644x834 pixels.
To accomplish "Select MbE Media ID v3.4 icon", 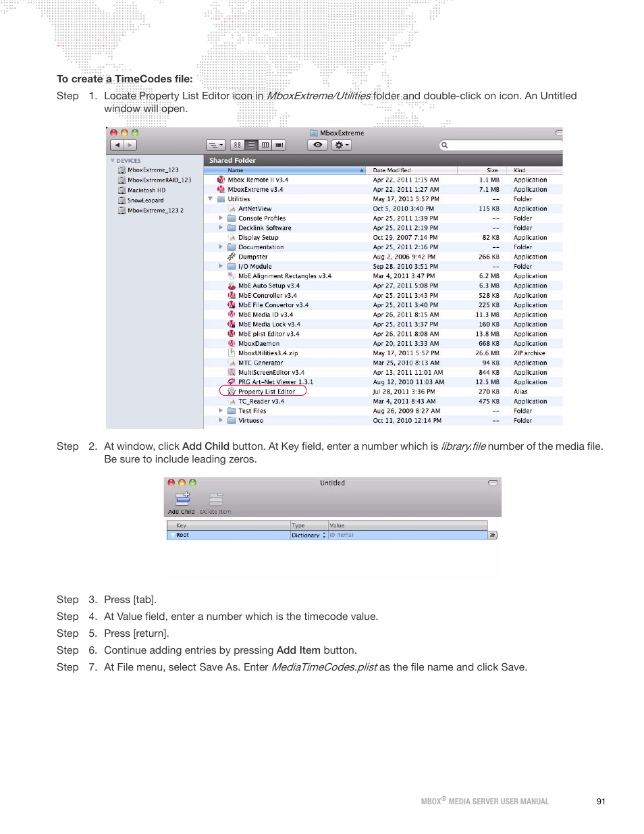I will [x=232, y=315].
